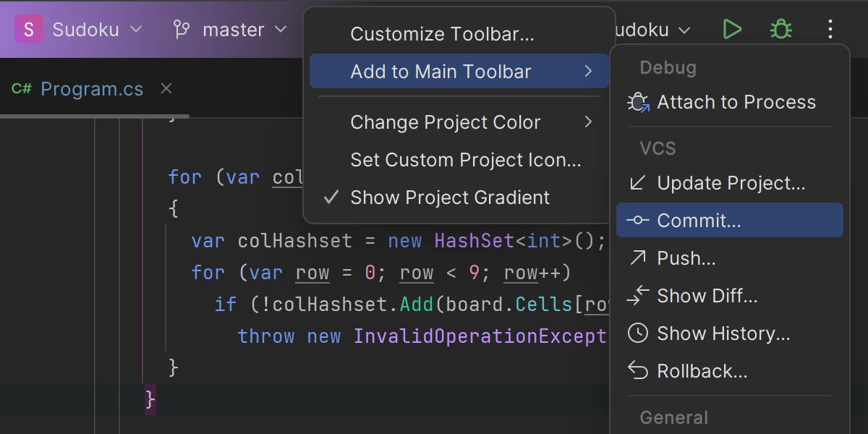This screenshot has width=868, height=434.
Task: Click the highlighted closing brace in the editor
Action: click(150, 399)
